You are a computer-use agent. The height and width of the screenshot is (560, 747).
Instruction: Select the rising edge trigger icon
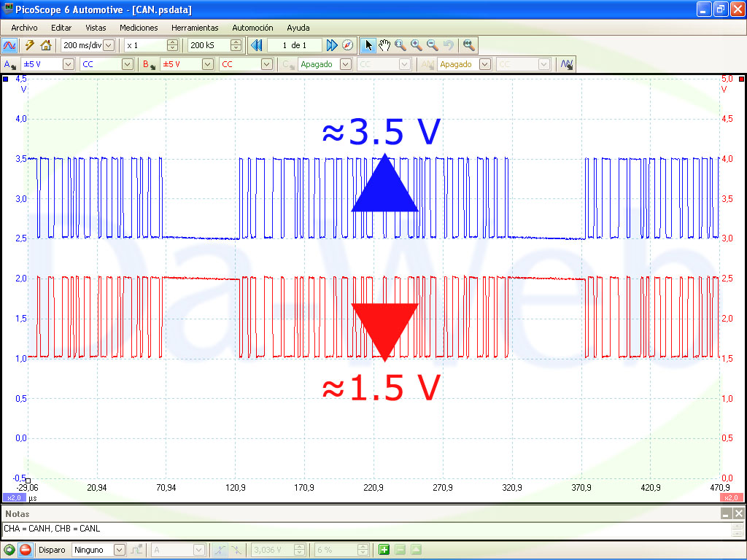[x=220, y=550]
